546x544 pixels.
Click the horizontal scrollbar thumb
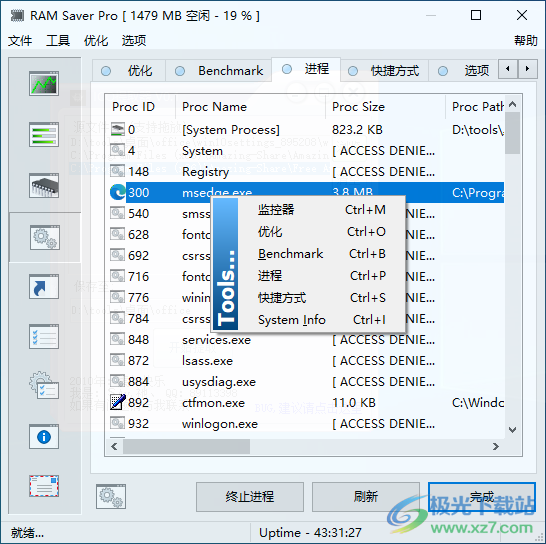(186, 446)
